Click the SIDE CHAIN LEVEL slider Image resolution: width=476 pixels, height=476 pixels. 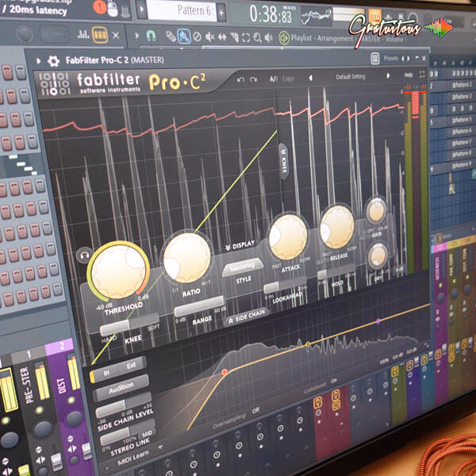[124, 405]
